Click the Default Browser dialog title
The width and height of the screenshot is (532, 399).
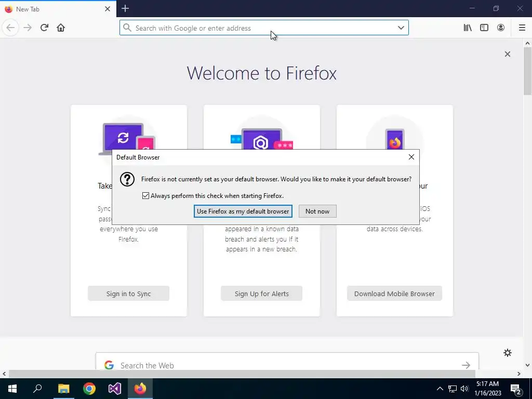pyautogui.click(x=138, y=157)
